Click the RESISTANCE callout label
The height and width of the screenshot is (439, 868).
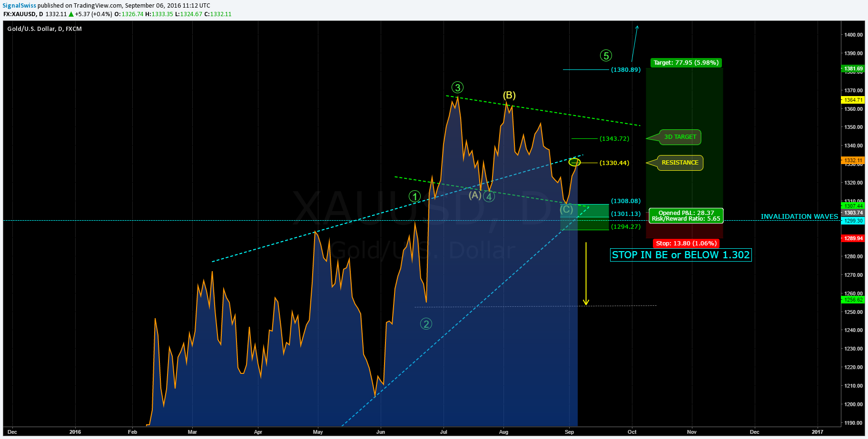tap(680, 163)
